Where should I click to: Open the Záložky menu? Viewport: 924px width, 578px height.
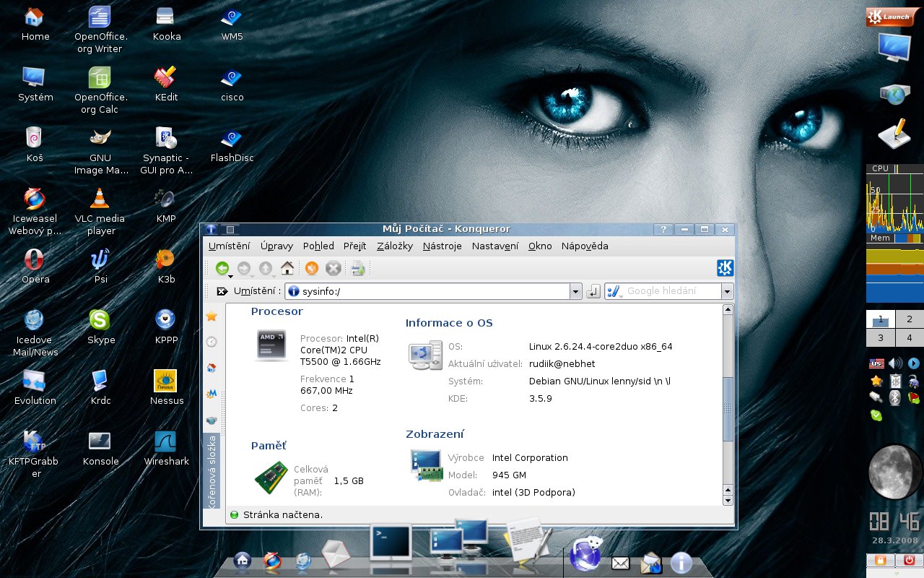pyautogui.click(x=394, y=246)
